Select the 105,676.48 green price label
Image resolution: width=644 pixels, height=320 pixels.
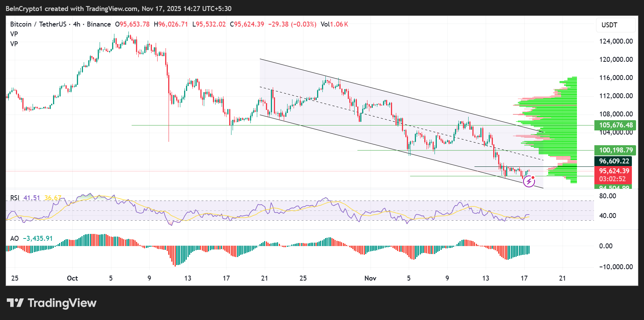pos(615,125)
